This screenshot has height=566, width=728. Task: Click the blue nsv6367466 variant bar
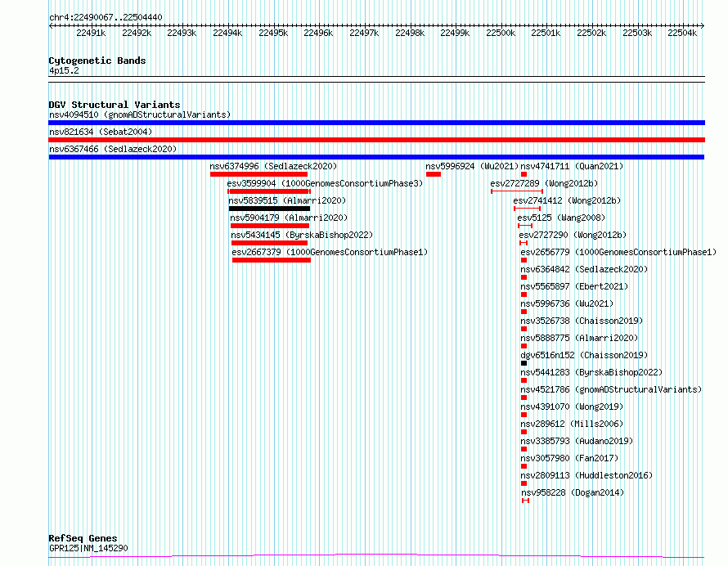point(376,157)
